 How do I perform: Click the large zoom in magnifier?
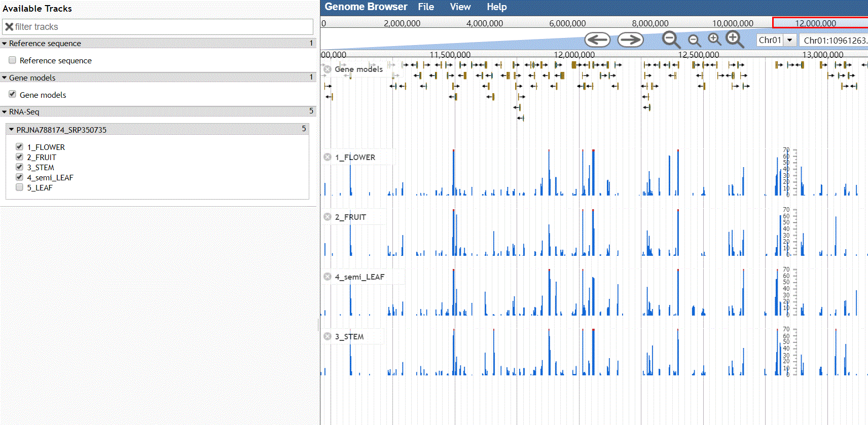[x=734, y=38]
